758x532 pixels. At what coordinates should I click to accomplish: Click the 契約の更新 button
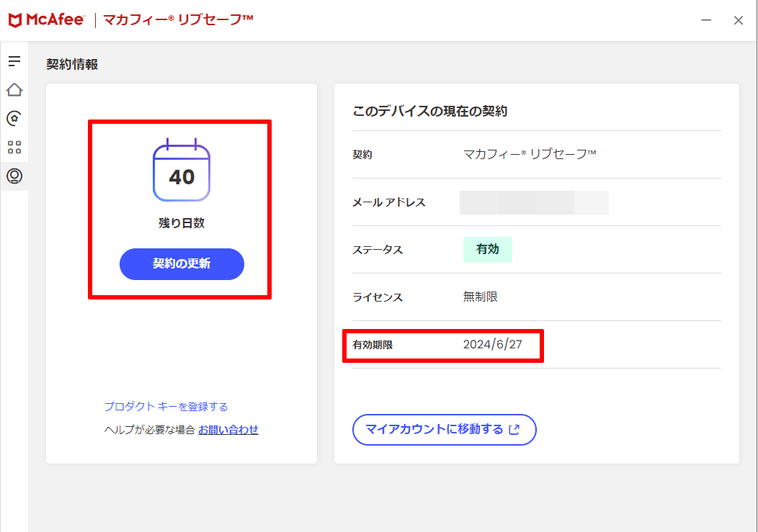point(182,263)
